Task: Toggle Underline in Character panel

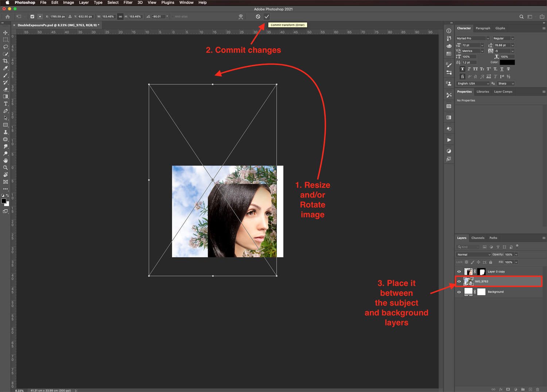Action: 502,69
